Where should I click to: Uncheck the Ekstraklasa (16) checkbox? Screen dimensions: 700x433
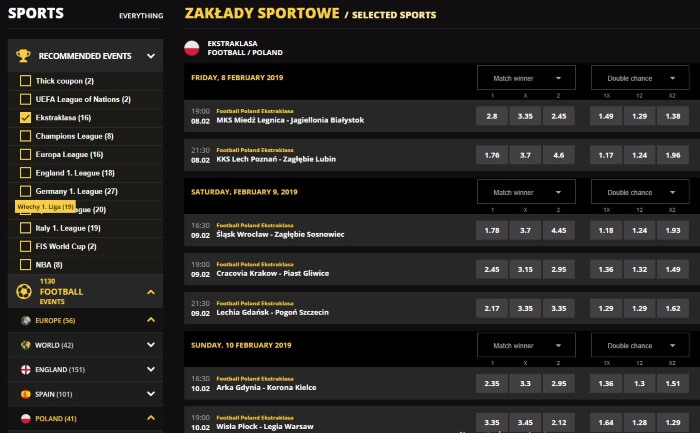(26, 117)
